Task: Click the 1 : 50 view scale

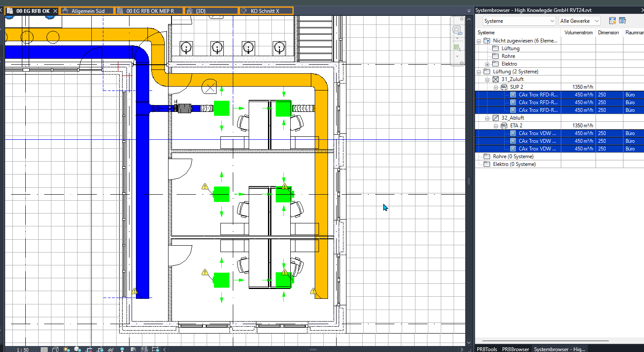Action: pos(23,350)
